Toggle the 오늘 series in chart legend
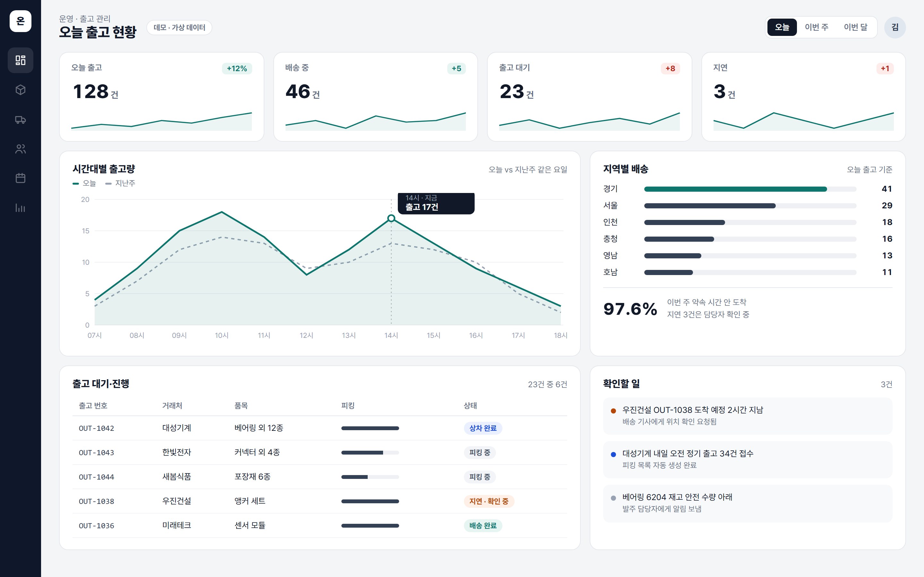This screenshot has height=577, width=924. pos(84,183)
